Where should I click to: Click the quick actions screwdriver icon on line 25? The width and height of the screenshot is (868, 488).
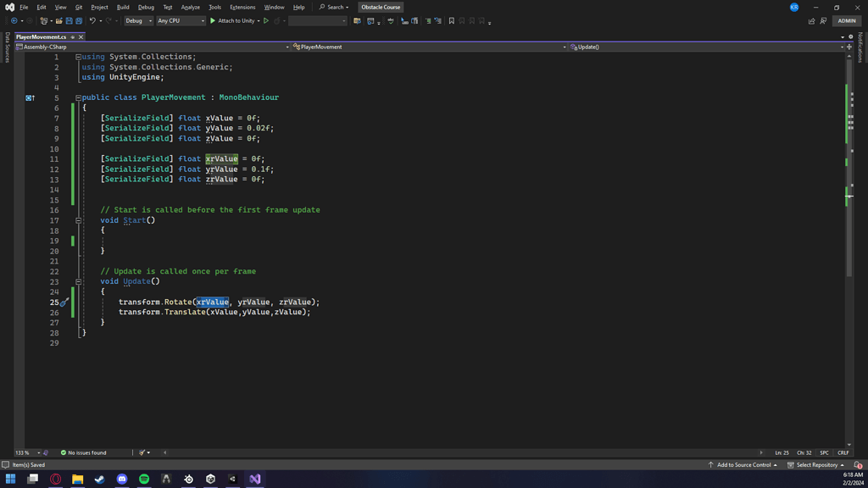64,302
